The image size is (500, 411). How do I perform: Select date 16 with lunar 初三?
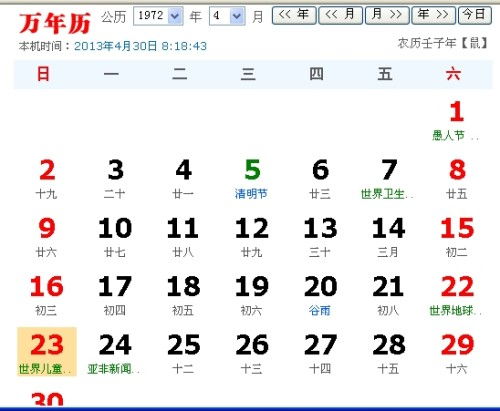[x=47, y=297]
